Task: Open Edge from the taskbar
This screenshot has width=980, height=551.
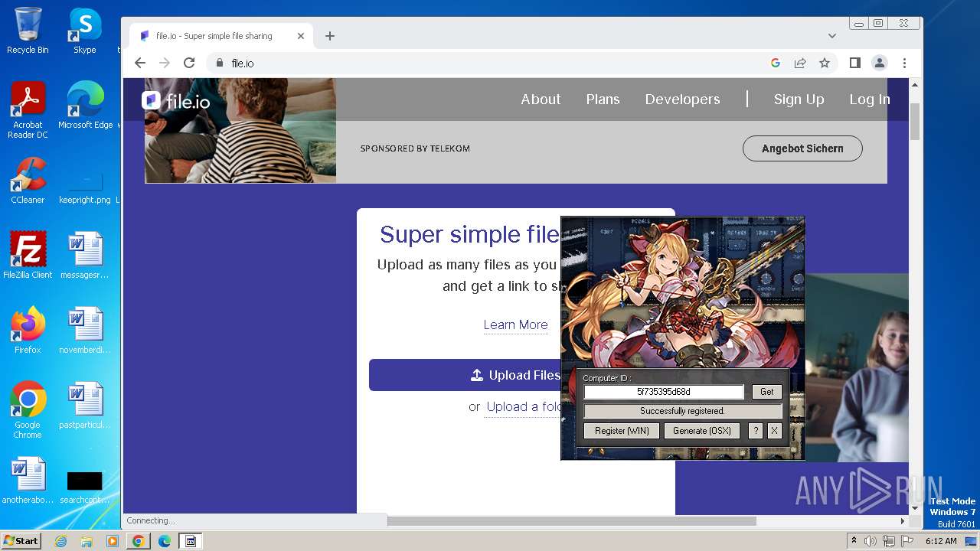Action: tap(165, 541)
